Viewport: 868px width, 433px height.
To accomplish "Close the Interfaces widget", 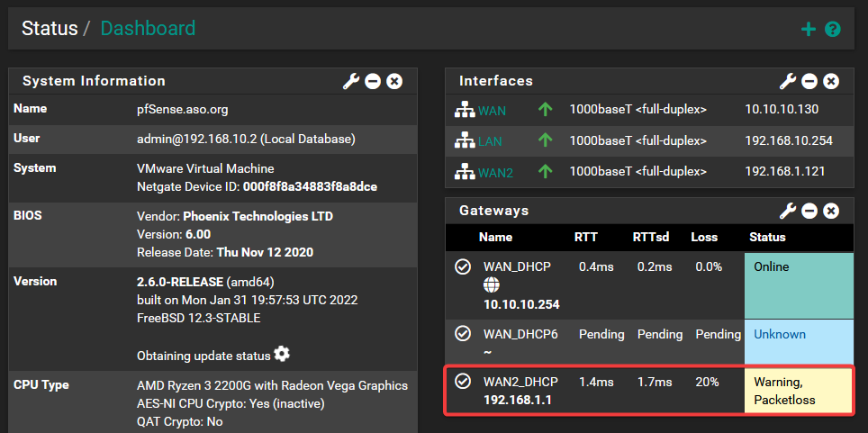I will point(831,81).
